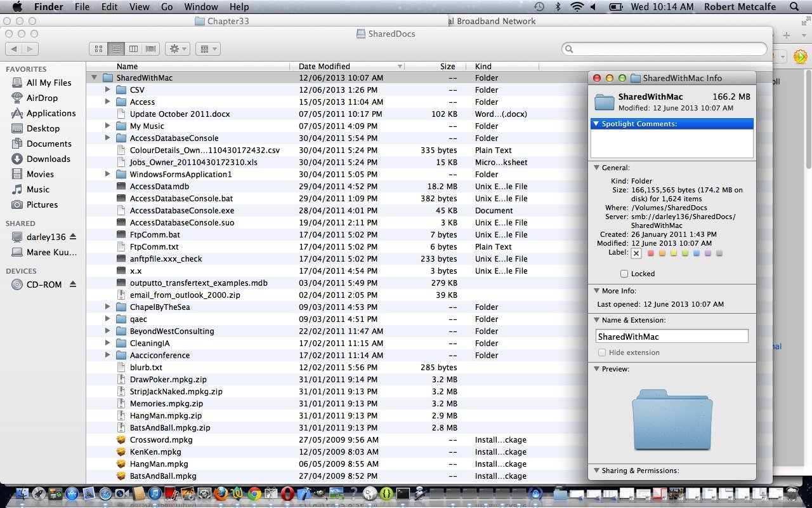Select Cover Flow view button
Screen dimensions: 812x508
151,49
